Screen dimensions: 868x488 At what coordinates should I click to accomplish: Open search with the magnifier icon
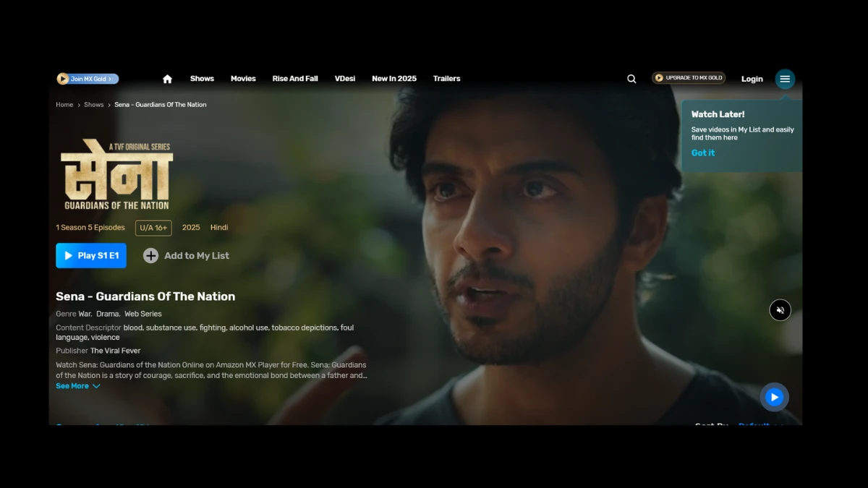pos(631,79)
